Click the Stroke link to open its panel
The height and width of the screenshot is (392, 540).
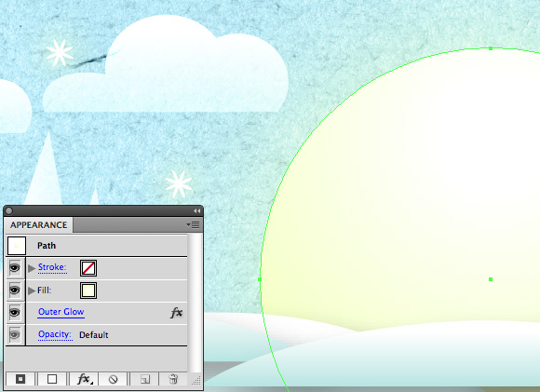(52, 267)
